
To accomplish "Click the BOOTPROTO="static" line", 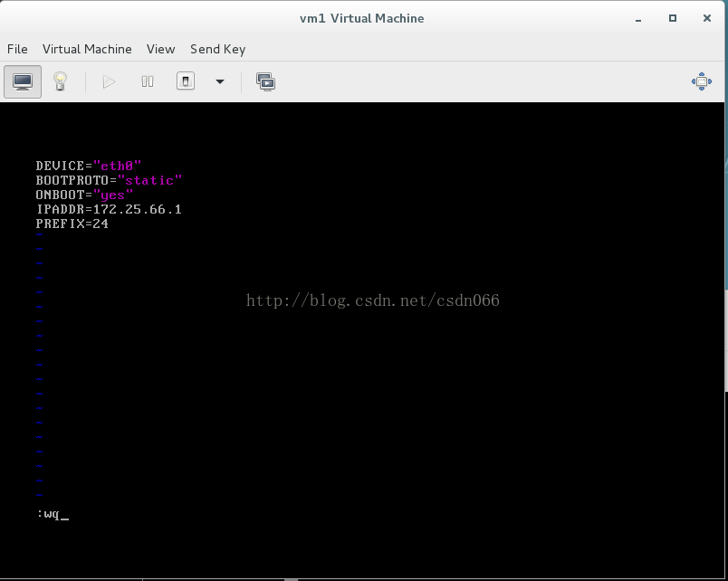I will (109, 180).
